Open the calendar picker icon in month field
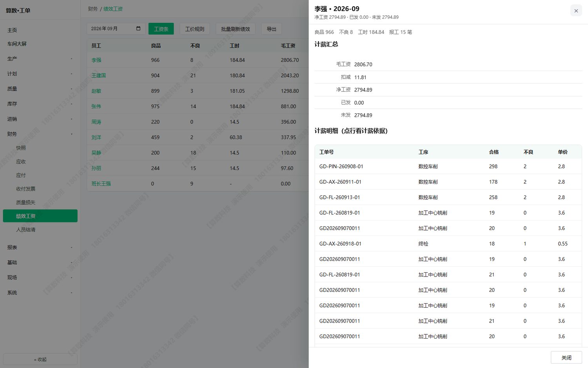Screen dimensions: 588x368 138,29
